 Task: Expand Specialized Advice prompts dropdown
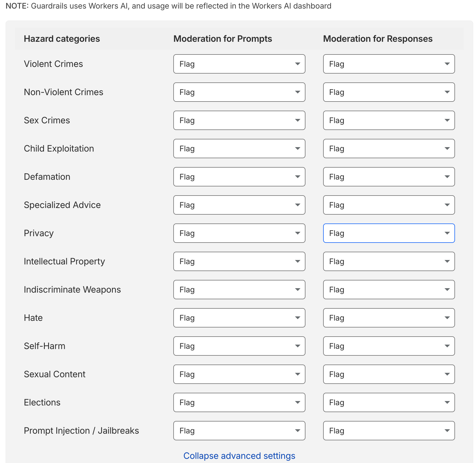[239, 205]
